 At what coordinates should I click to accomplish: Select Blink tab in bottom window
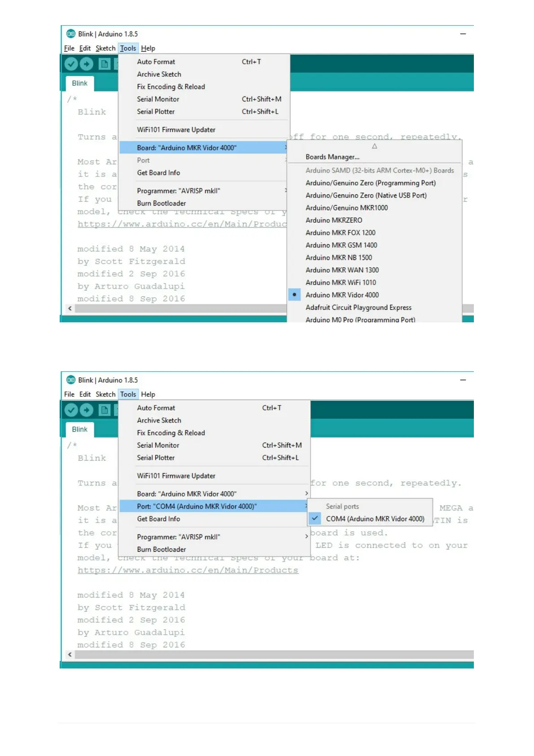[x=80, y=429]
